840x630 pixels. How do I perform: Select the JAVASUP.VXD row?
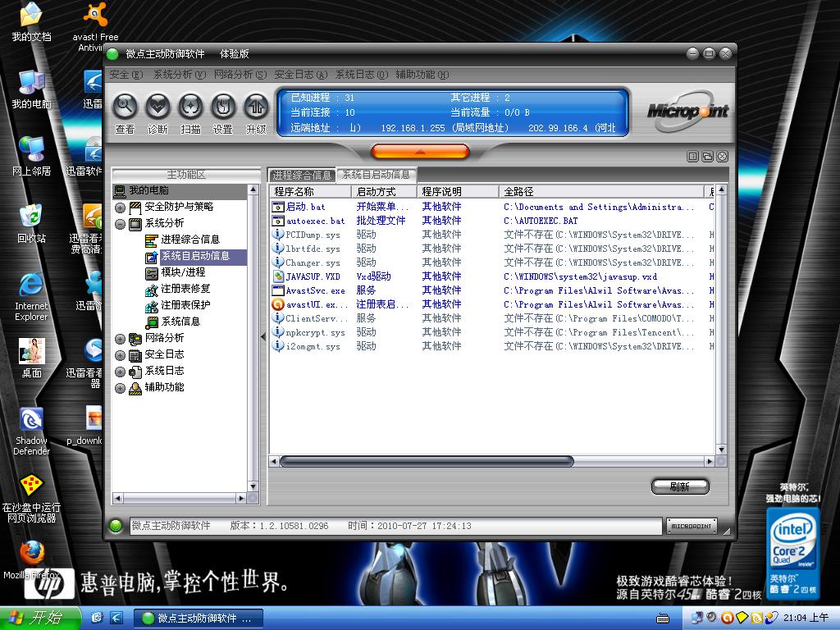point(492,276)
